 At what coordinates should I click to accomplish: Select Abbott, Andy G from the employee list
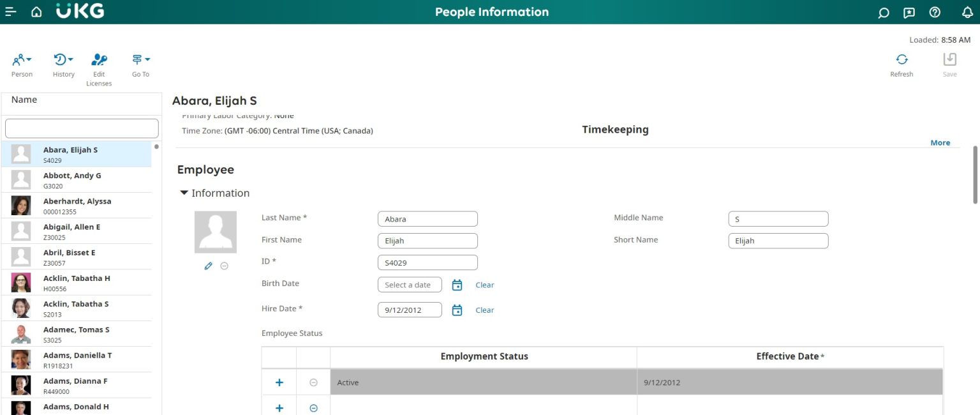click(x=72, y=179)
